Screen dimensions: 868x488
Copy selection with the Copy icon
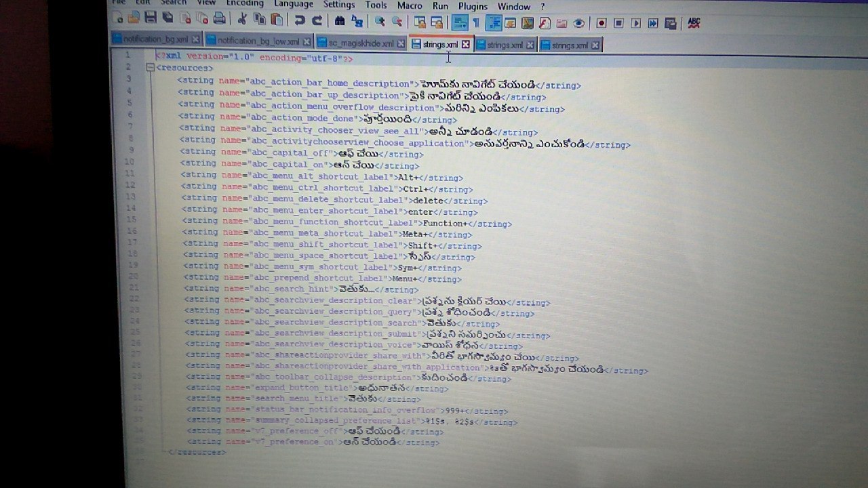pyautogui.click(x=259, y=19)
